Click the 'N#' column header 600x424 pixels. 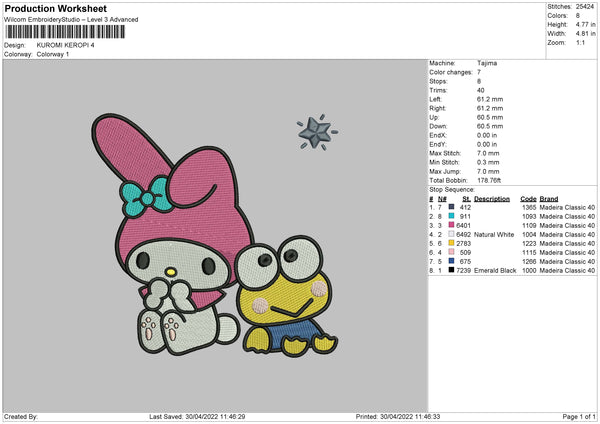[442, 199]
